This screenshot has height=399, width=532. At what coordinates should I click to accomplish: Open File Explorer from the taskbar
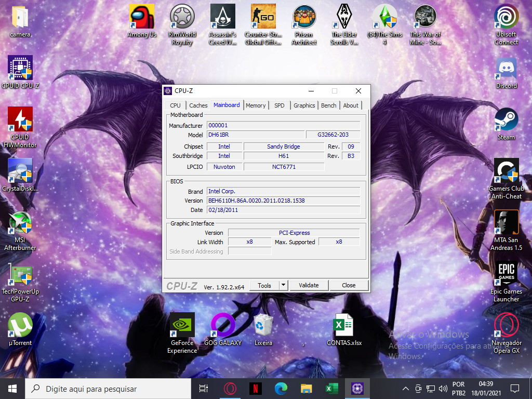pyautogui.click(x=307, y=389)
